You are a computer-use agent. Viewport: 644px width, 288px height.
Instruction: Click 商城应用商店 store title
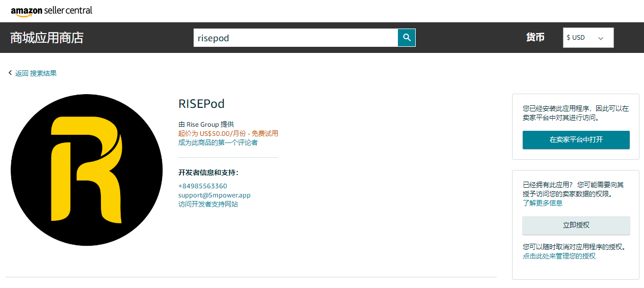click(x=47, y=38)
